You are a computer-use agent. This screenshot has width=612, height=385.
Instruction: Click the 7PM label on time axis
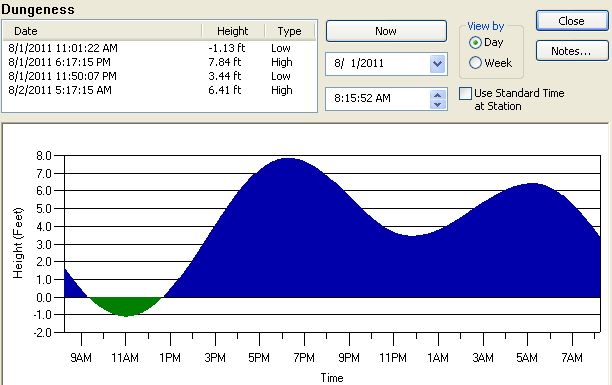(x=304, y=358)
